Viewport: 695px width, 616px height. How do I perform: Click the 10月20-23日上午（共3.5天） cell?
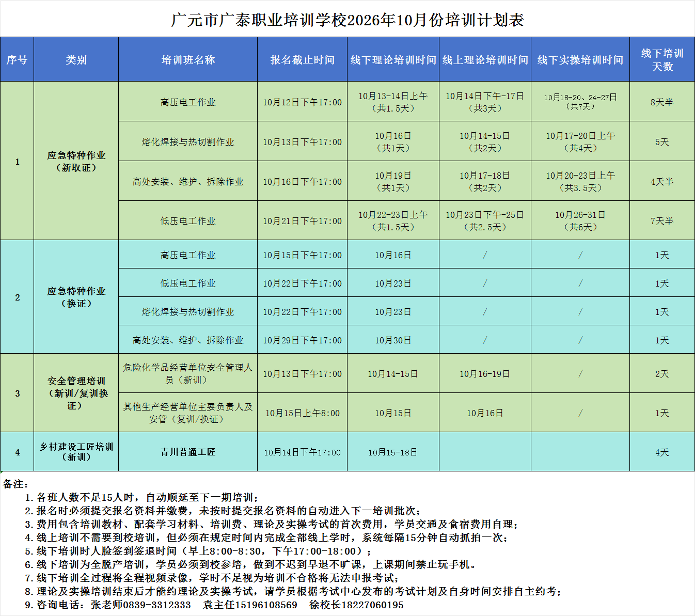click(x=580, y=181)
